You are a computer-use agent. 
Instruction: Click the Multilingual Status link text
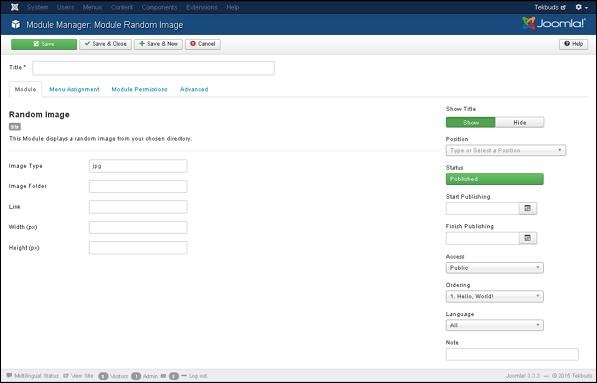[x=36, y=376]
